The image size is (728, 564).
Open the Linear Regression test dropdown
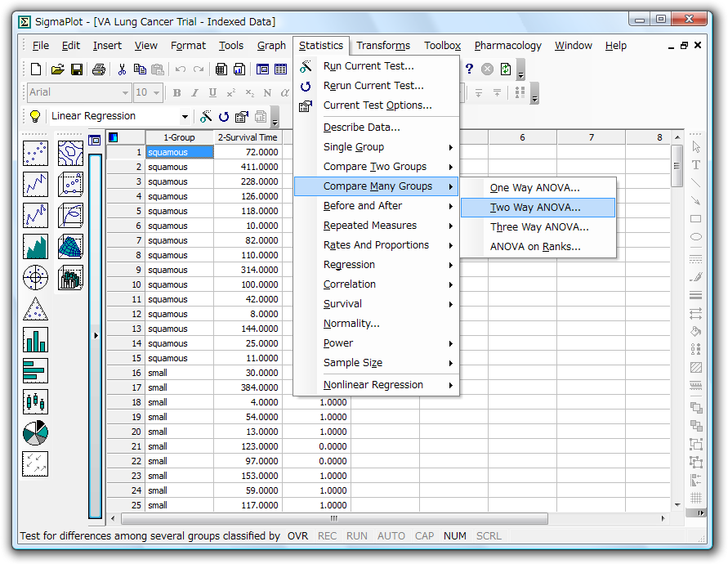click(185, 116)
